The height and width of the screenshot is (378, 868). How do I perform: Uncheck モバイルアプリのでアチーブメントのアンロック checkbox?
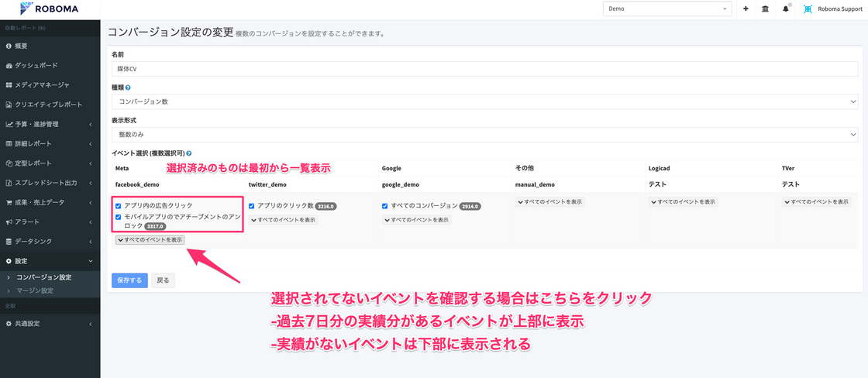coord(119,217)
